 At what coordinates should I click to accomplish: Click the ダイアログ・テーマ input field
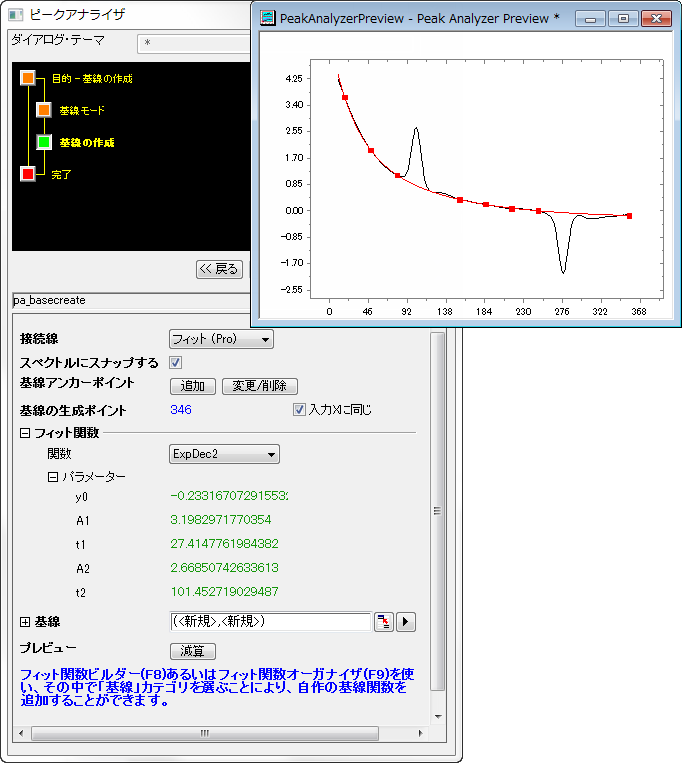194,43
